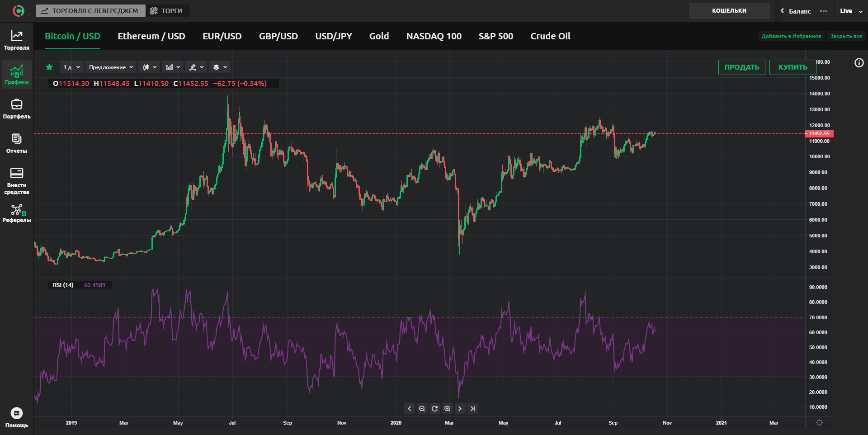
Task: Click the current price label 11452.55
Action: pyautogui.click(x=819, y=133)
